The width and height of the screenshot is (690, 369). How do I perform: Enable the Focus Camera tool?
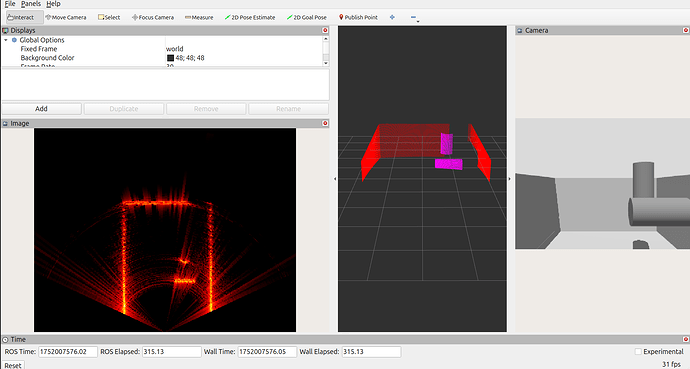coord(153,17)
